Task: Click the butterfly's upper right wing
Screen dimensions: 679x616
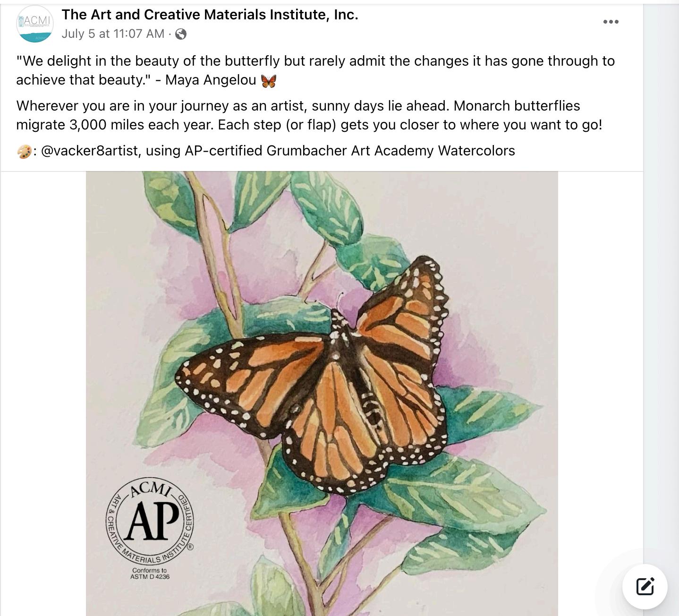Action: pos(401,312)
